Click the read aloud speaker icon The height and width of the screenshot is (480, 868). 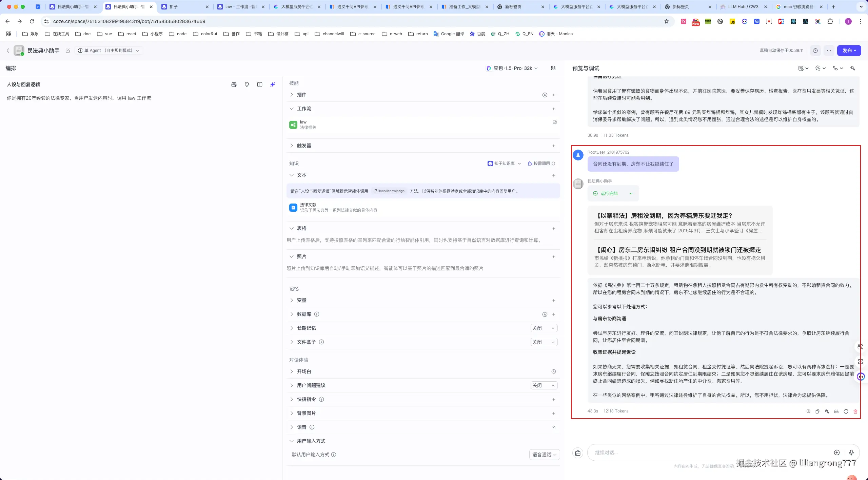(808, 411)
